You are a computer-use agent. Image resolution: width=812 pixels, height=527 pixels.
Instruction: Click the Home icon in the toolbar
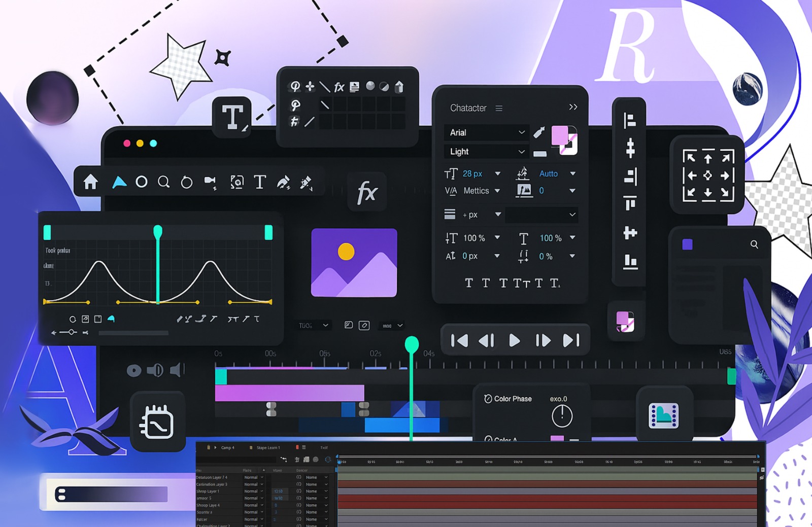coord(90,182)
